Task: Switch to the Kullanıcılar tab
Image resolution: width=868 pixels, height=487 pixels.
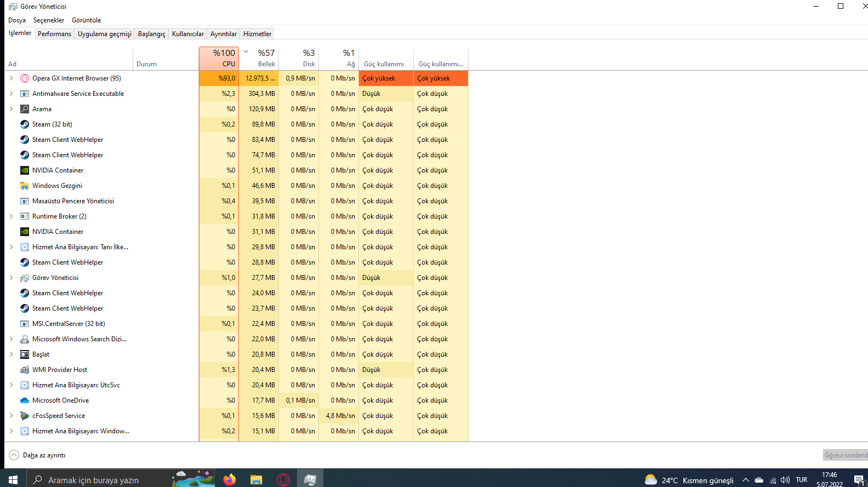Action: [x=188, y=34]
